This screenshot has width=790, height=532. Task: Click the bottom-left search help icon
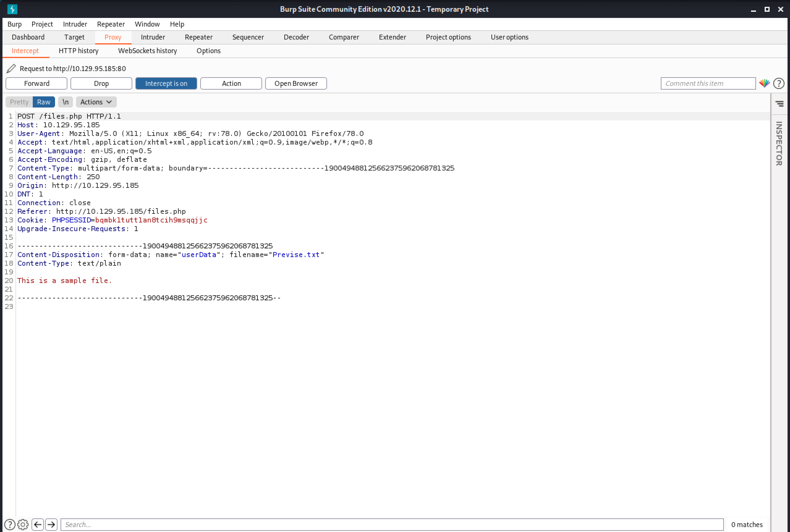(x=10, y=525)
